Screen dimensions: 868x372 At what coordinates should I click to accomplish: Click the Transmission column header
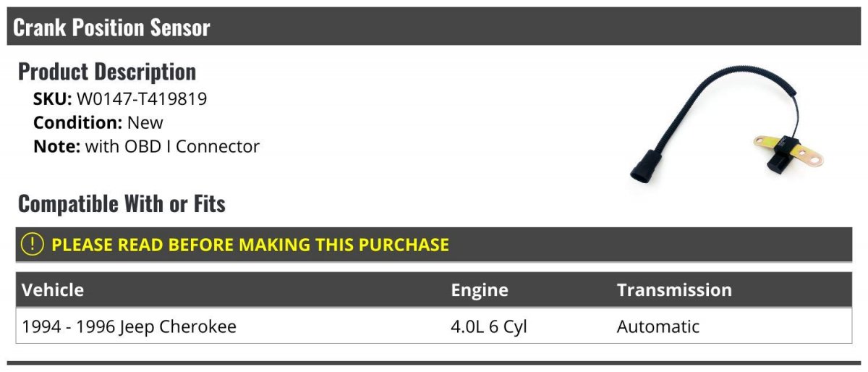pyautogui.click(x=674, y=290)
